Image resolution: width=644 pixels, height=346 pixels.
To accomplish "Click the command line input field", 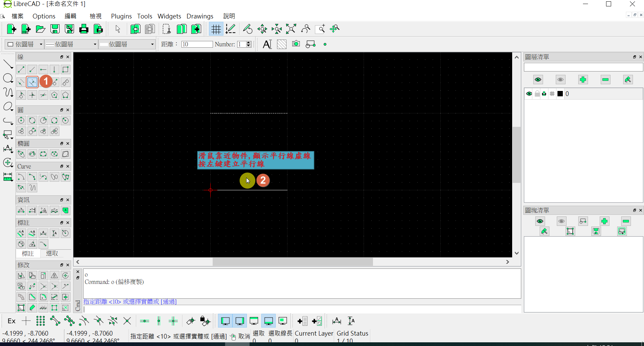I will coord(302,309).
